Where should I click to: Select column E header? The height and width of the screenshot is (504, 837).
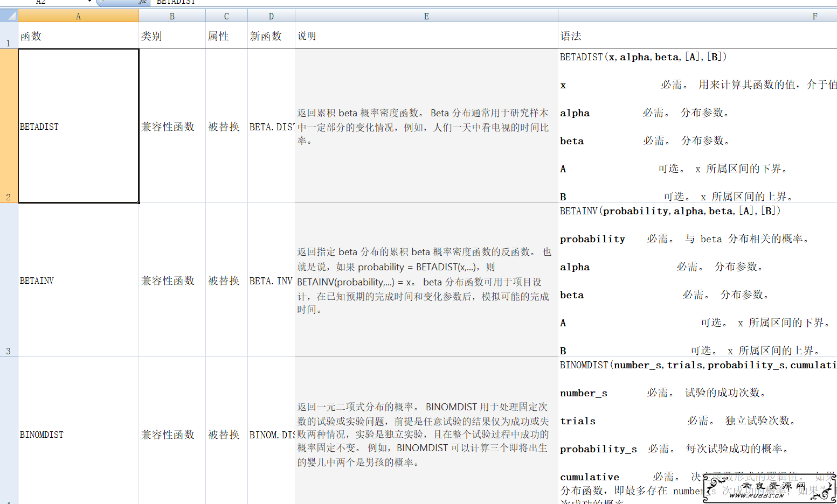[426, 16]
